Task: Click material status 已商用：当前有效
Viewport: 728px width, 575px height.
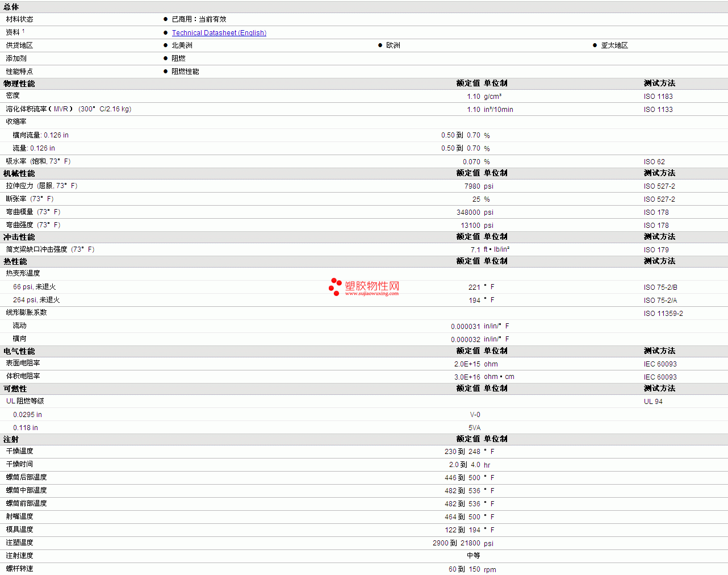Action: [x=199, y=19]
